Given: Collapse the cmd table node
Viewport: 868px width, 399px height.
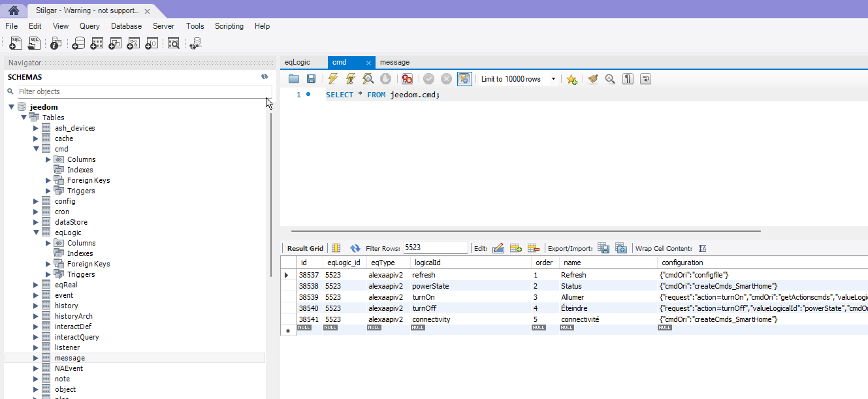Looking at the screenshot, I should point(37,149).
